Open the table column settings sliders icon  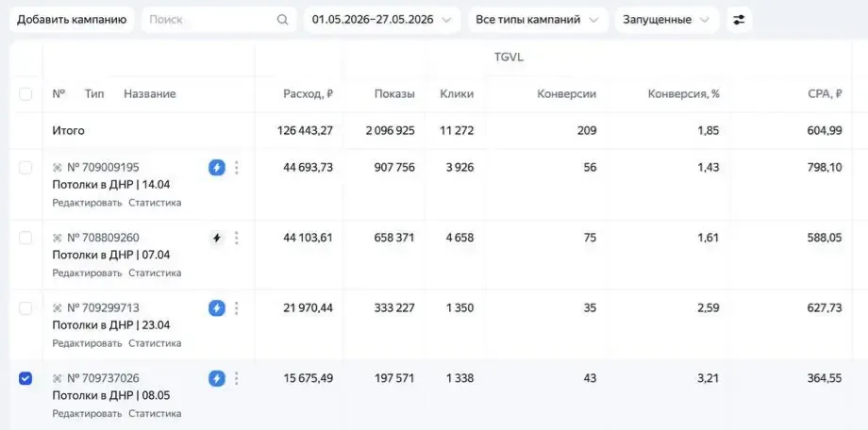[739, 20]
